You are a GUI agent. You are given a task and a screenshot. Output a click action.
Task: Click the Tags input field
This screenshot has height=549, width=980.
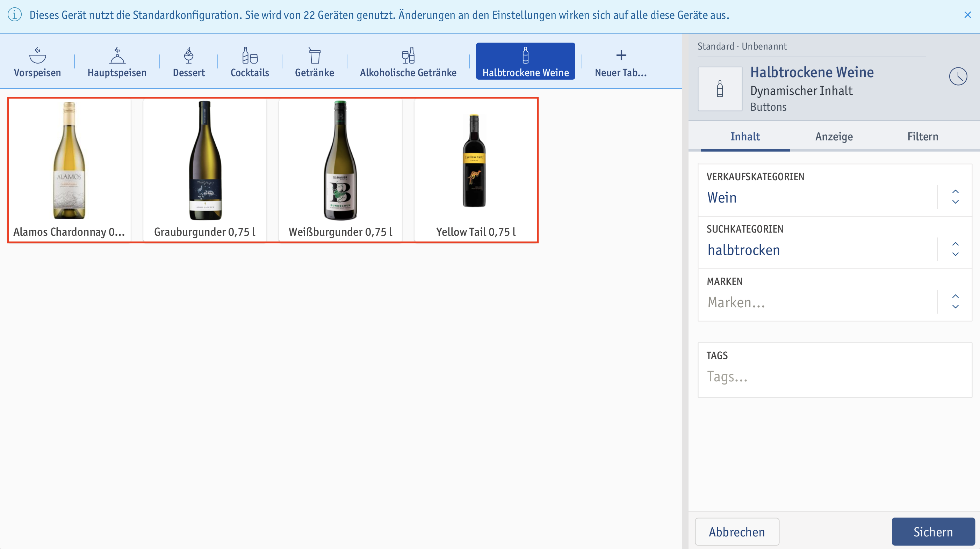[835, 370]
